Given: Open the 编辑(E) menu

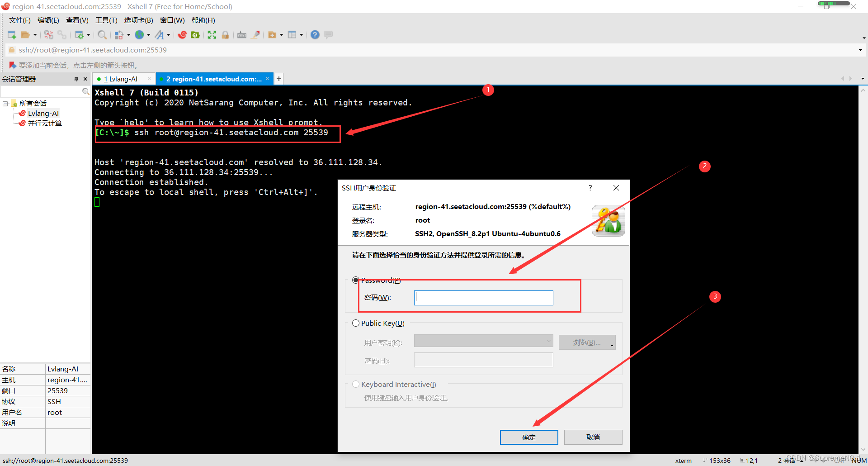Looking at the screenshot, I should (48, 20).
